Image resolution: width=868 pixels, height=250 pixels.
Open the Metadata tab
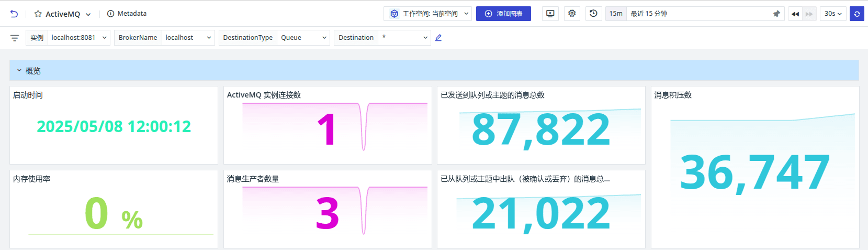(127, 14)
